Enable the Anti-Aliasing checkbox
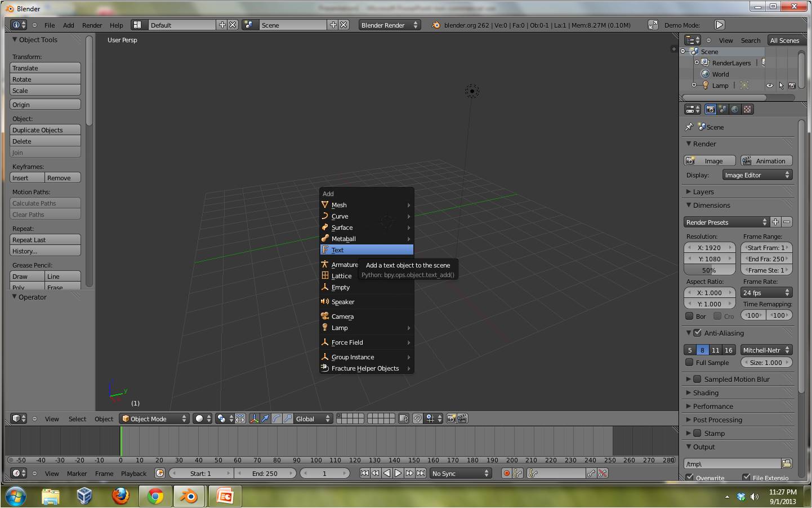 (697, 333)
